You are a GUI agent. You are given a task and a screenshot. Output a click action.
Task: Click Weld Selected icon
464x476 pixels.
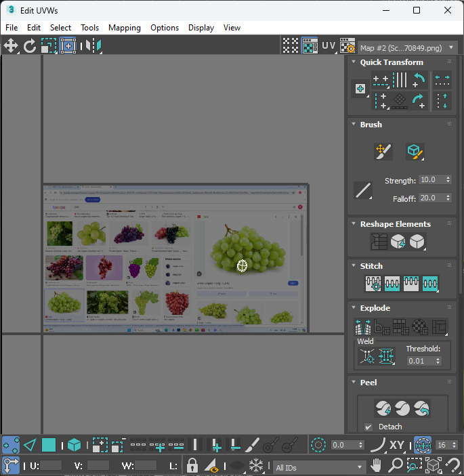click(386, 355)
